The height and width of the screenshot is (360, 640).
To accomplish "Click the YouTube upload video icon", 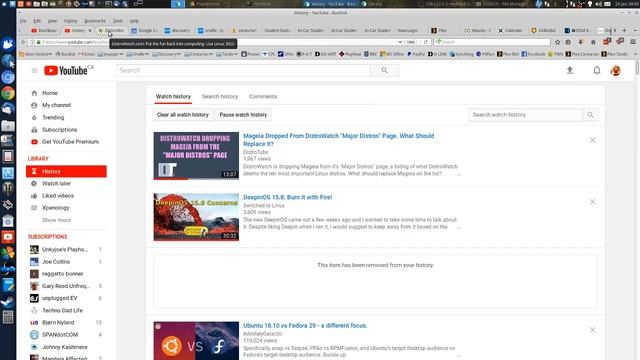I will tap(570, 70).
